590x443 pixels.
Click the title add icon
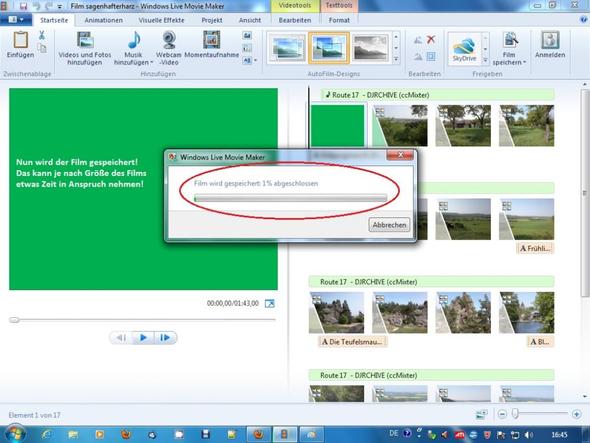(x=247, y=36)
